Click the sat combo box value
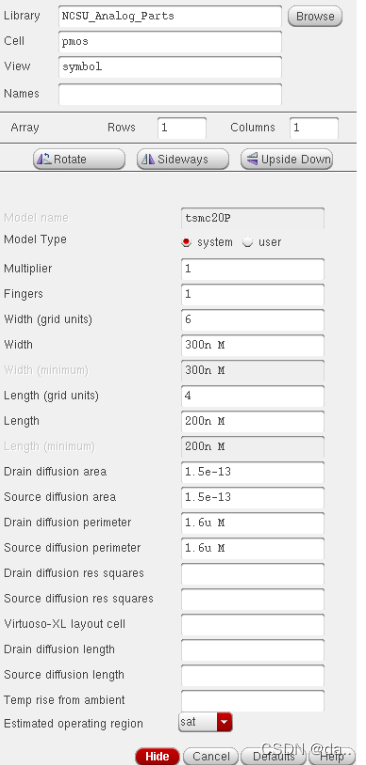 coord(198,722)
